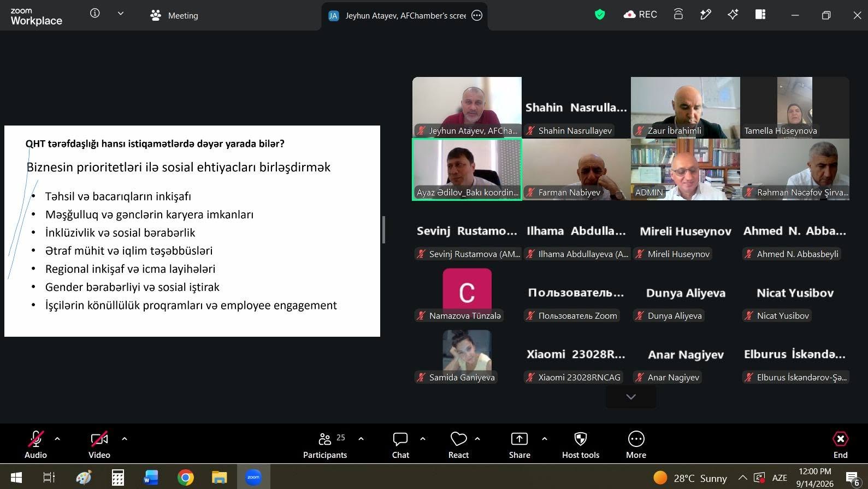Click the ADMIN video tile
This screenshot has height=489, width=868.
[x=686, y=169]
